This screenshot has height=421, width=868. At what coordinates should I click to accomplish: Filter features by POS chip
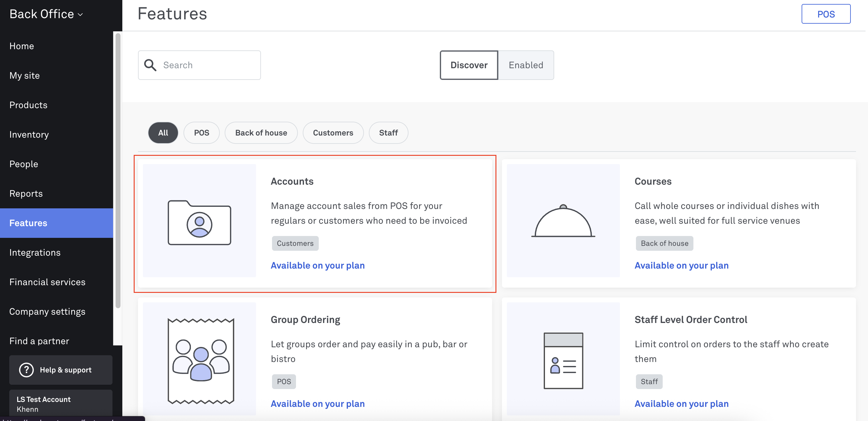point(202,133)
